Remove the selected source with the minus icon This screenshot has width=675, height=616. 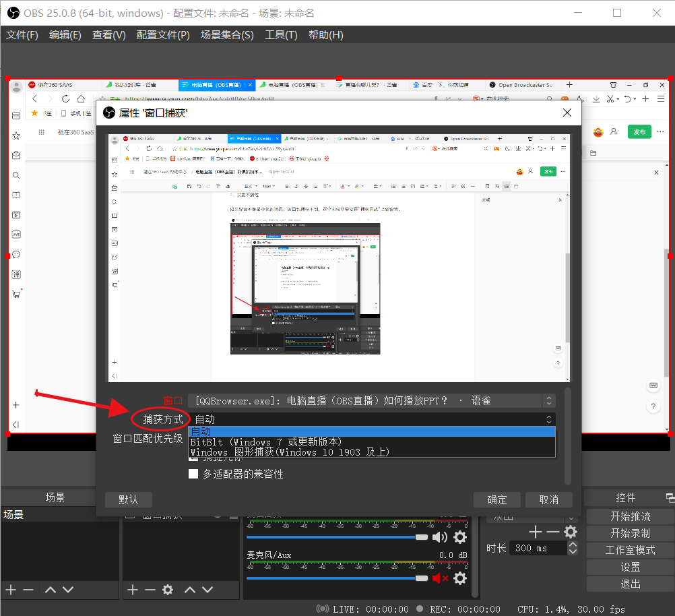pos(150,590)
